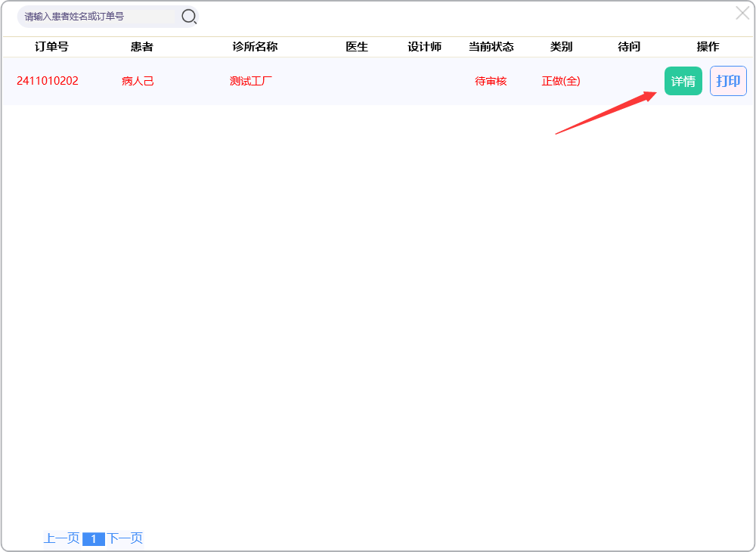Click the 待审核 status cell
The height and width of the screenshot is (552, 756).
click(491, 81)
